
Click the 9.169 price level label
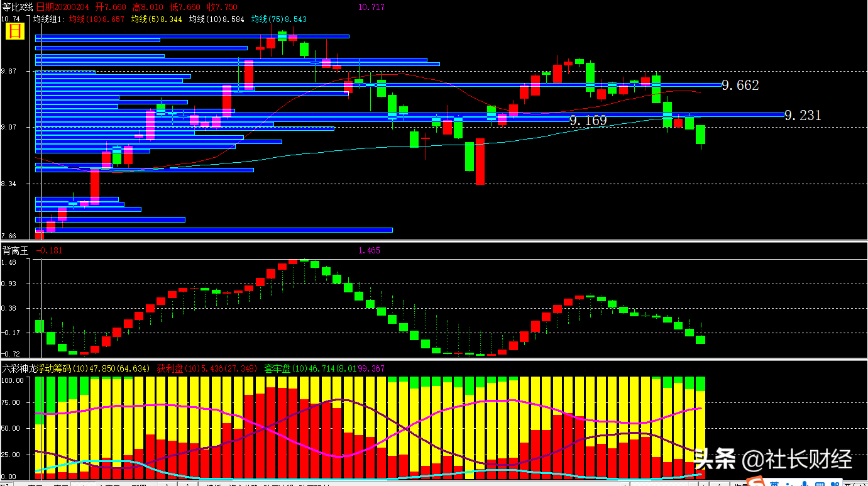pos(588,120)
